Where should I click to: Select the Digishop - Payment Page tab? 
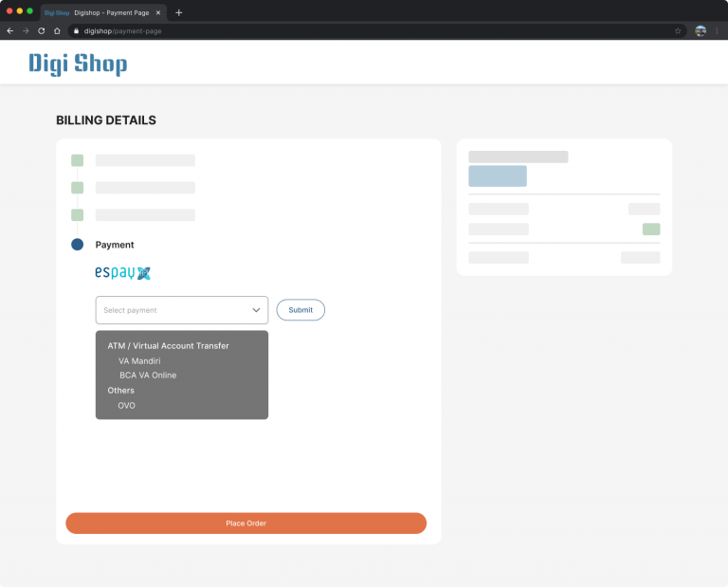pyautogui.click(x=103, y=12)
